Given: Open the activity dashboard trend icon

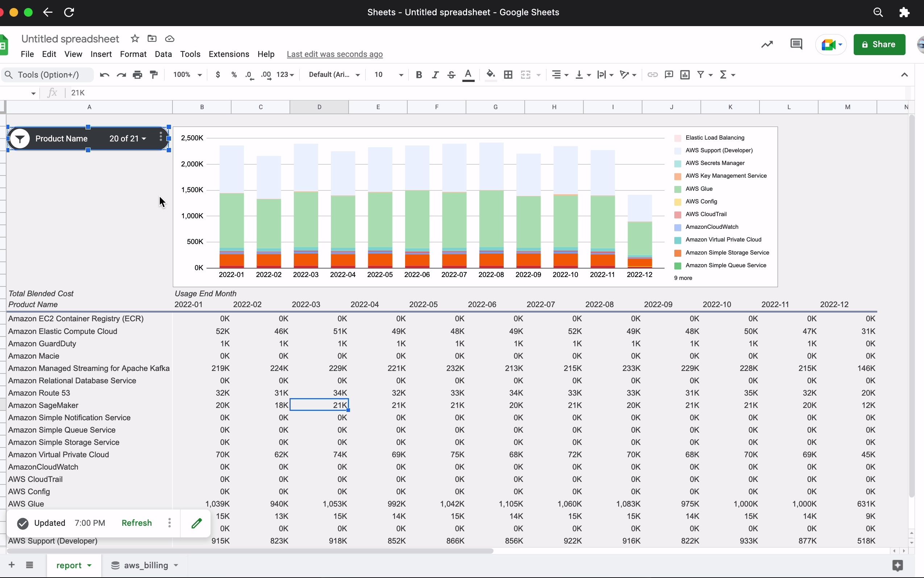Looking at the screenshot, I should 767,44.
